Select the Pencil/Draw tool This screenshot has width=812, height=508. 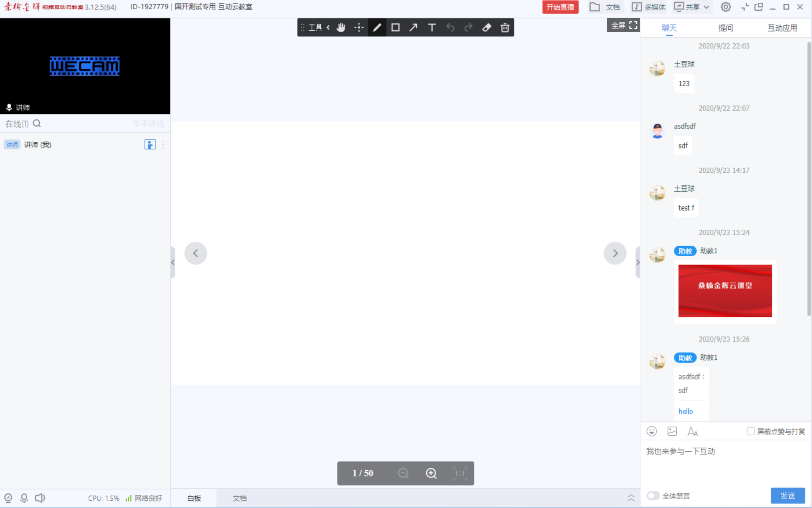(377, 27)
